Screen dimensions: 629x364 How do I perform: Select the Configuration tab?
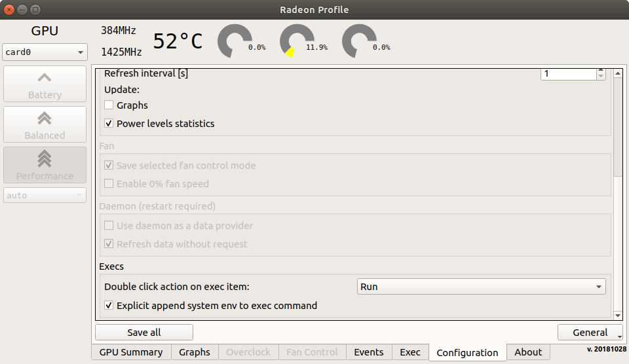(467, 352)
